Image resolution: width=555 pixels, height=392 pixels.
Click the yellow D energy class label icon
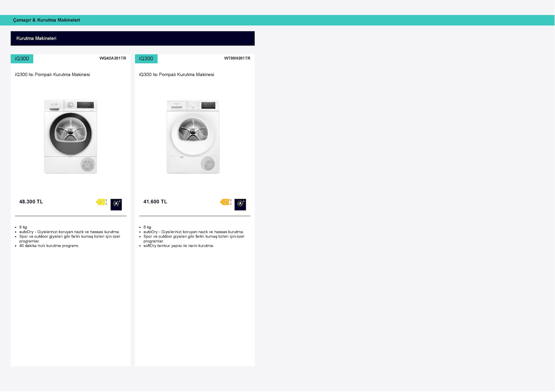pos(102,202)
